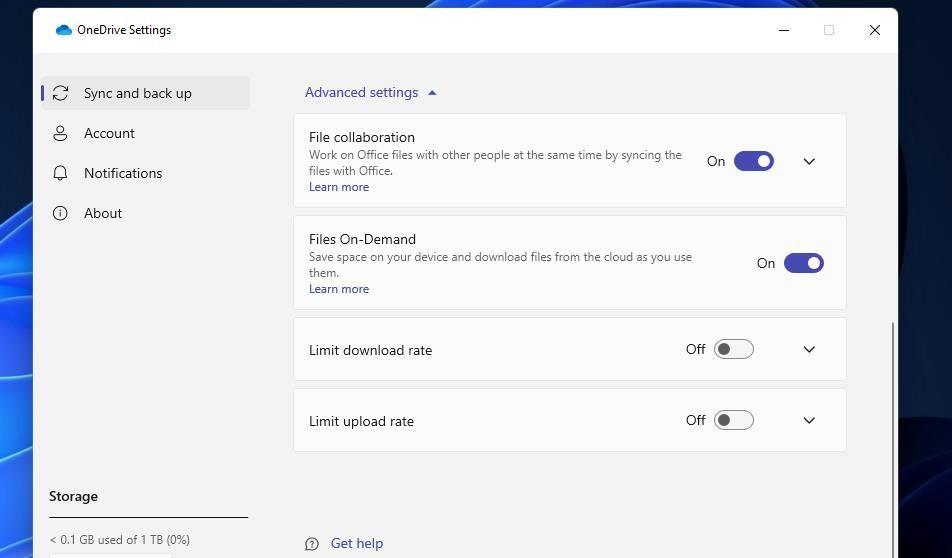Click the Get help question mark icon
Viewport: 952px width, 558px height.
pyautogui.click(x=312, y=544)
